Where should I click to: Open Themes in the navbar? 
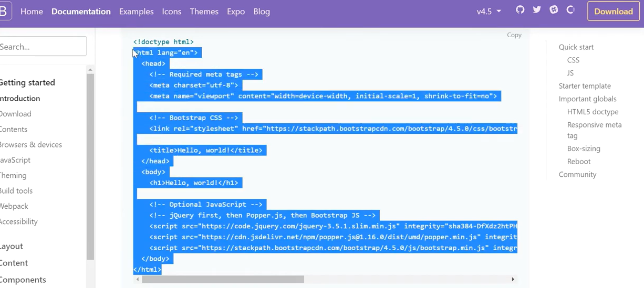pos(204,11)
